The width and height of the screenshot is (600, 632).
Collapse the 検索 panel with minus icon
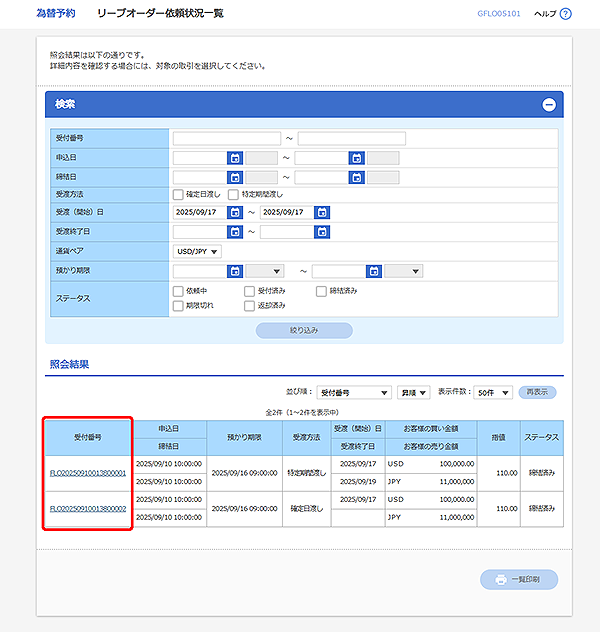pyautogui.click(x=548, y=105)
